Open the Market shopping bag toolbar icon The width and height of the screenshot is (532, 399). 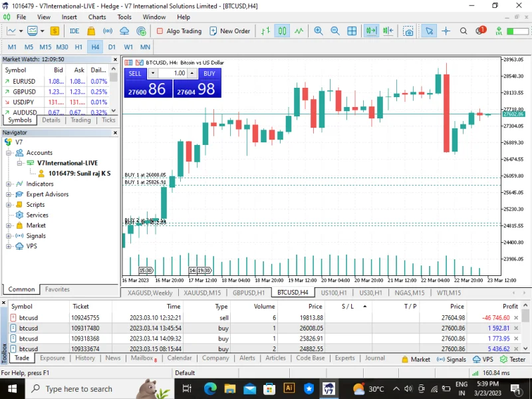(x=91, y=31)
